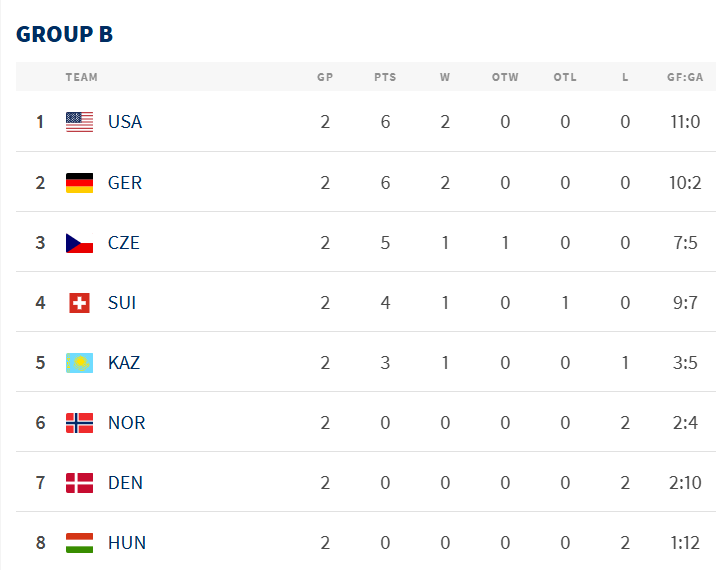The width and height of the screenshot is (723, 570).
Task: Click the Kazakhstan flag icon
Action: point(79,363)
